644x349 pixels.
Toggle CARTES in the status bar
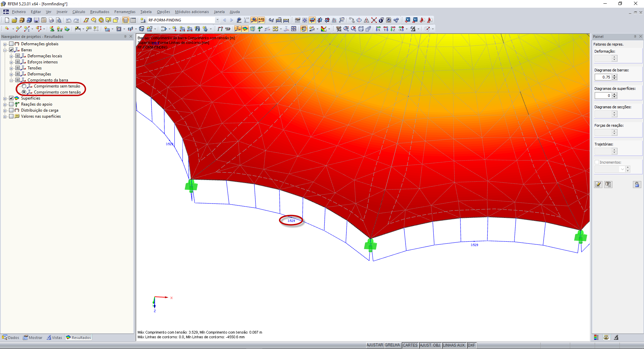[x=410, y=345]
